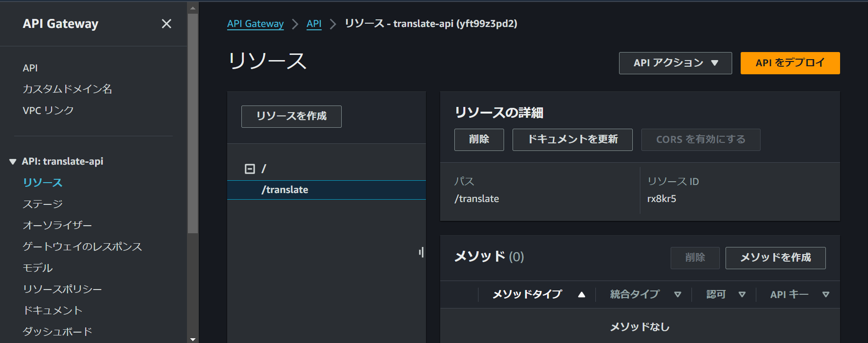Image resolution: width=868 pixels, height=343 pixels.
Task: Collapse the API: translate-api section
Action: [x=13, y=162]
